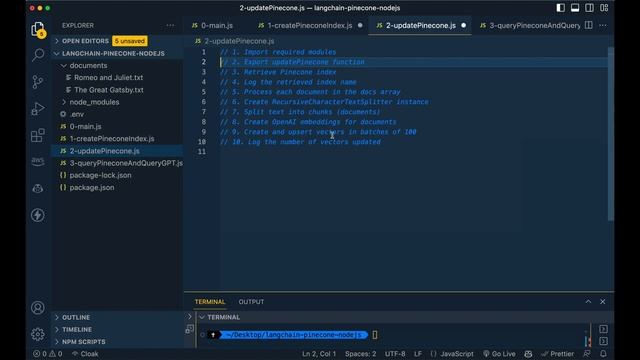
Task: Select the 2-updatePinecone.js editor tab
Action: [x=420, y=25]
